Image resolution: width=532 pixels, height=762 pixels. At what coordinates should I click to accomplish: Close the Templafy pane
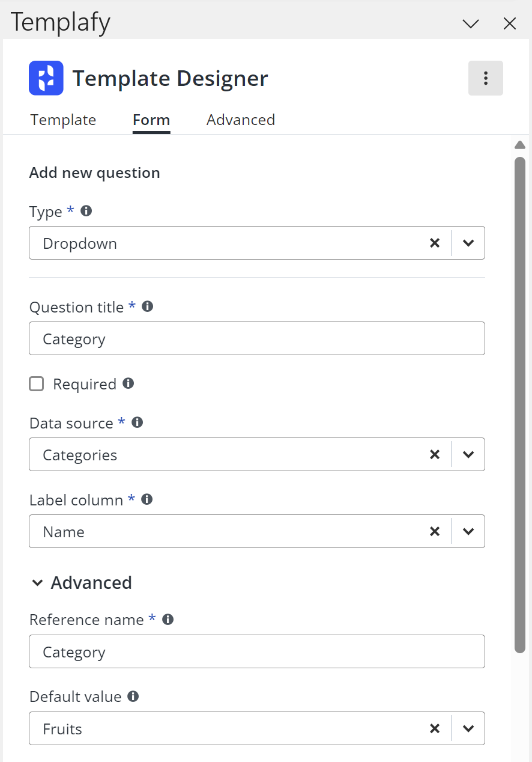(x=509, y=23)
